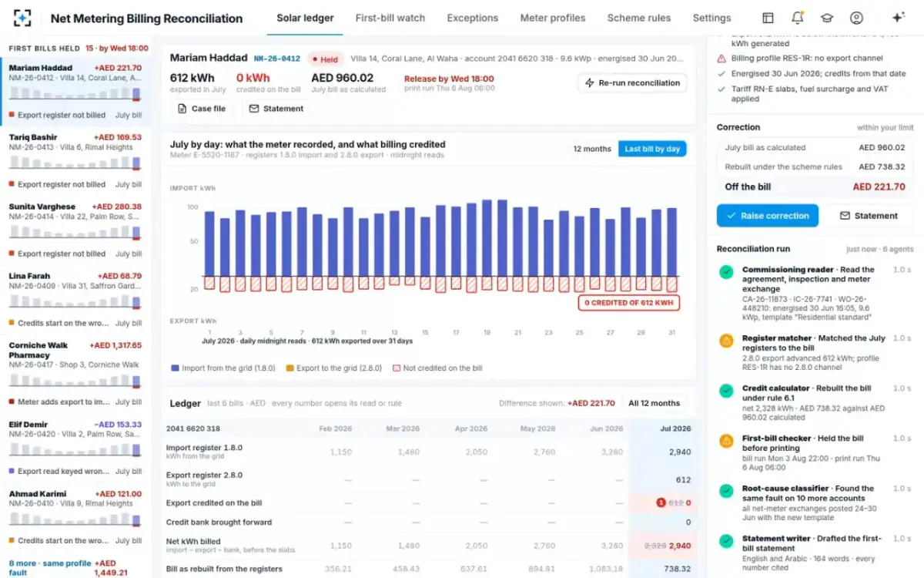Viewport: 924px width, 578px height.
Task: Click Export register 2.8.0 row label
Action: pos(204,476)
